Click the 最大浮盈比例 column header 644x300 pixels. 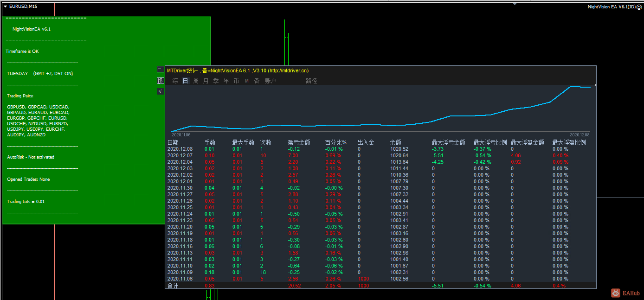(x=569, y=143)
